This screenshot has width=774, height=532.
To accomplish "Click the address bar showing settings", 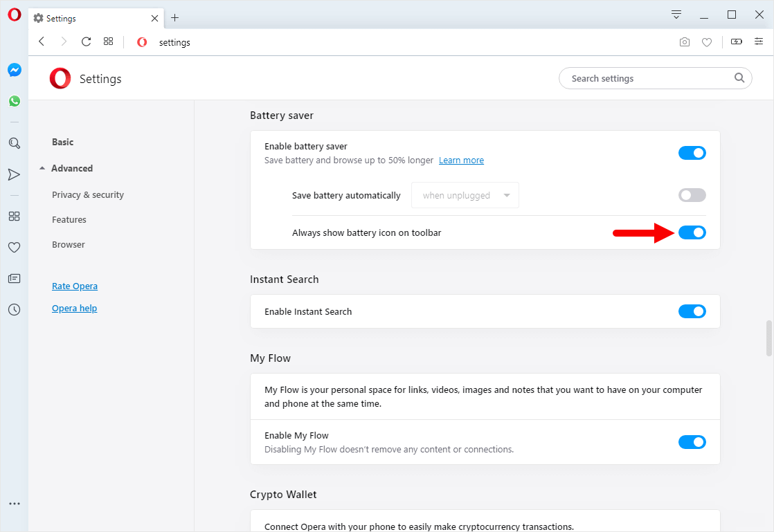I will (x=174, y=42).
